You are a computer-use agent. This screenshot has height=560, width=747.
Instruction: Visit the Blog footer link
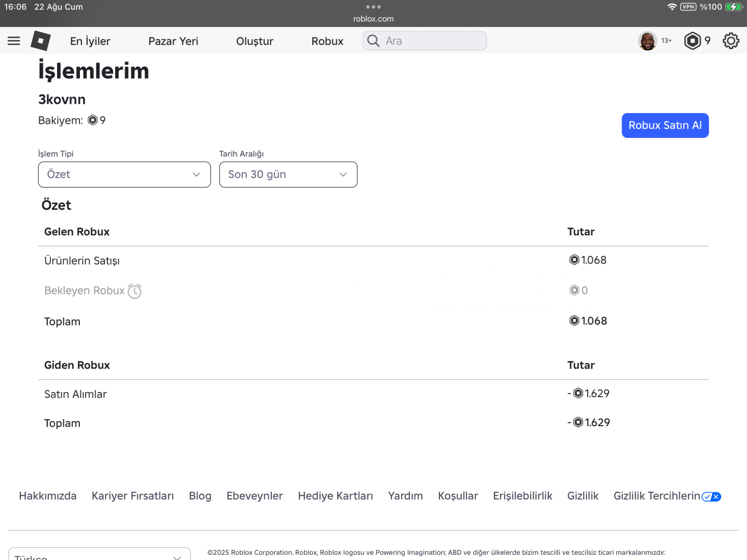coord(200,496)
